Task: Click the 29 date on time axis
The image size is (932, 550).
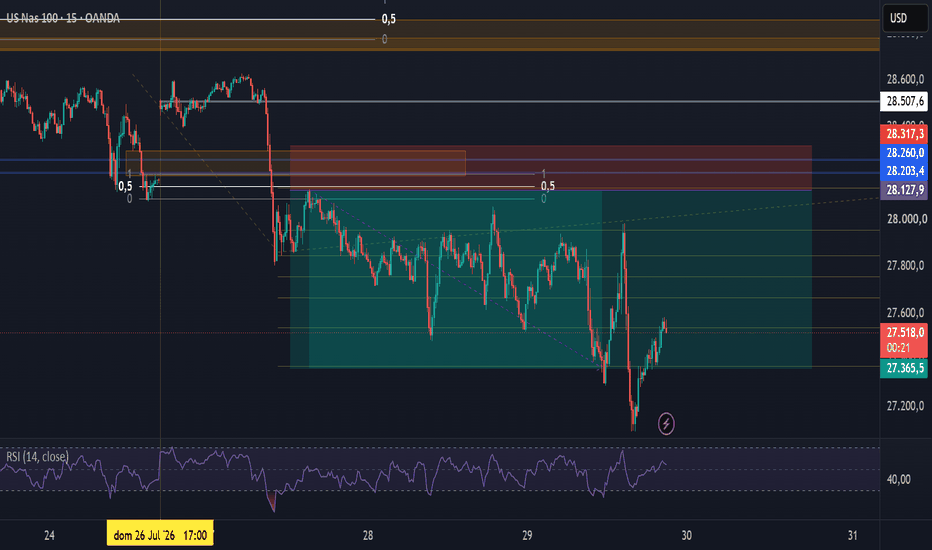Action: [x=527, y=535]
